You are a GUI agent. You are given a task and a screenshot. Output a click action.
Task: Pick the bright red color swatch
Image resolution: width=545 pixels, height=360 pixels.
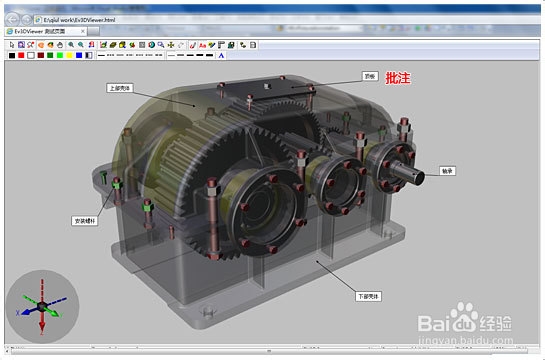click(x=21, y=55)
